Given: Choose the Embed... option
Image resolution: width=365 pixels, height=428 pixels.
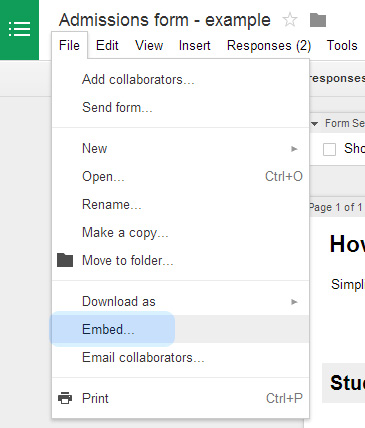Looking at the screenshot, I should [x=180, y=329].
